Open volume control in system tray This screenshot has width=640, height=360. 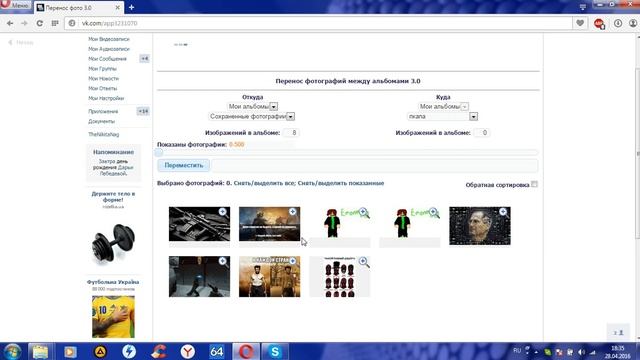[581, 352]
